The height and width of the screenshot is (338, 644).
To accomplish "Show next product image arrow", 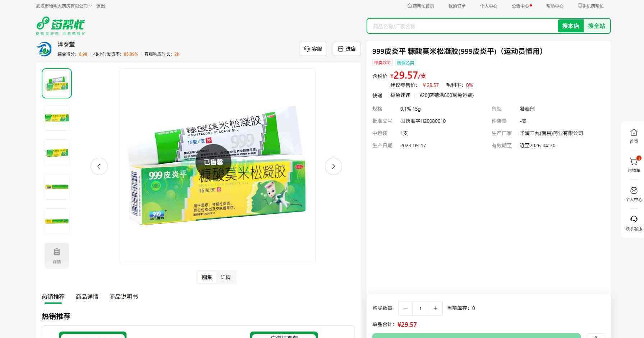I will [x=333, y=166].
